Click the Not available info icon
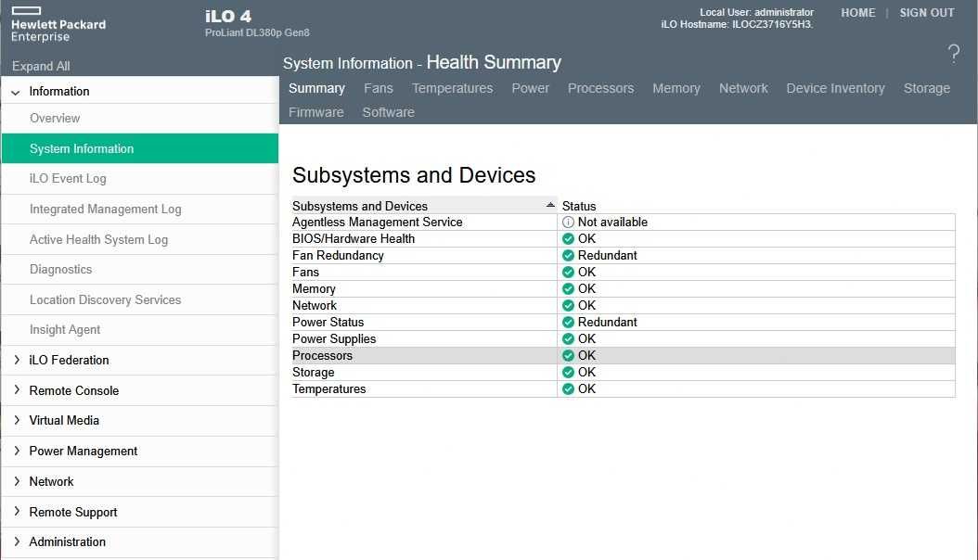Viewport: 978px width, 560px height. tap(568, 222)
